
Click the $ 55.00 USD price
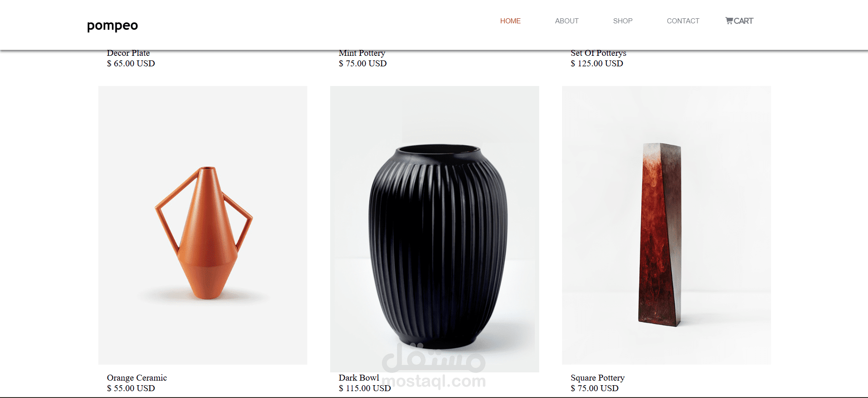(x=131, y=388)
